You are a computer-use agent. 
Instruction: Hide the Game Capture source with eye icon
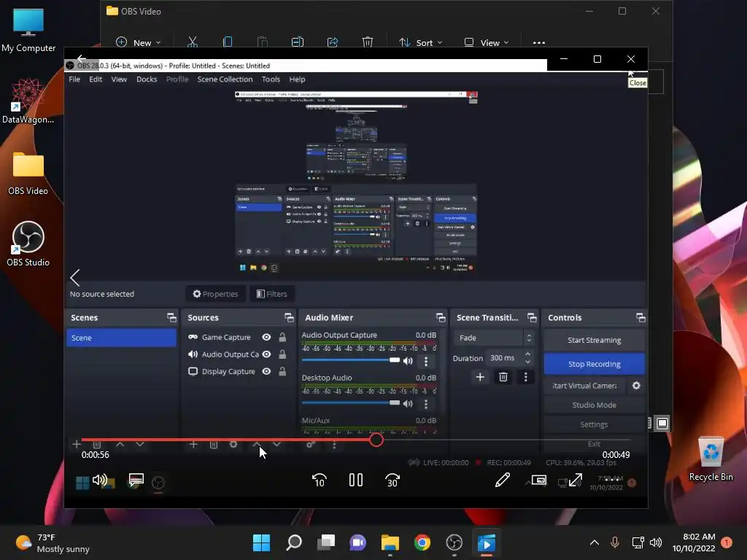click(266, 337)
